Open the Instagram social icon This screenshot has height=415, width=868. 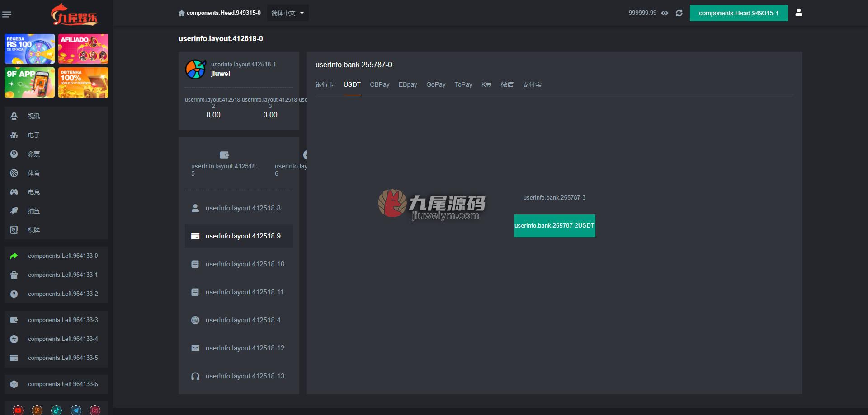point(95,410)
